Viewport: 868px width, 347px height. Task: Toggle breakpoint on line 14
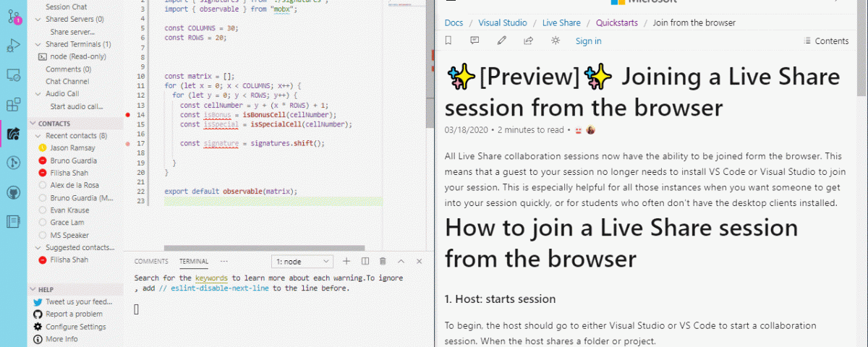pos(128,115)
